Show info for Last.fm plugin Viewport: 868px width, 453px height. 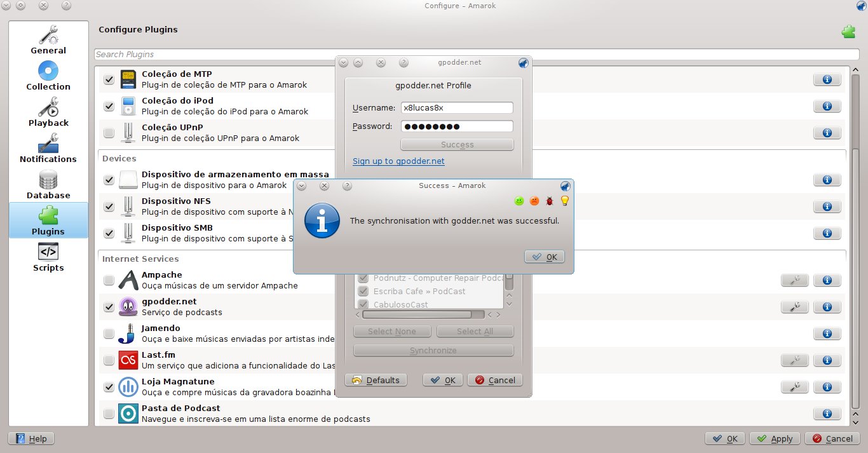(827, 360)
